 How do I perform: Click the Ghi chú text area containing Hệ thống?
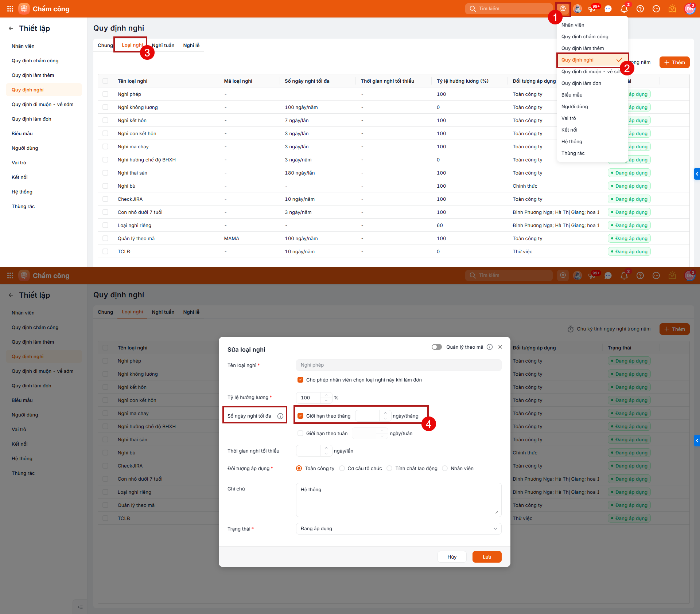tap(399, 500)
